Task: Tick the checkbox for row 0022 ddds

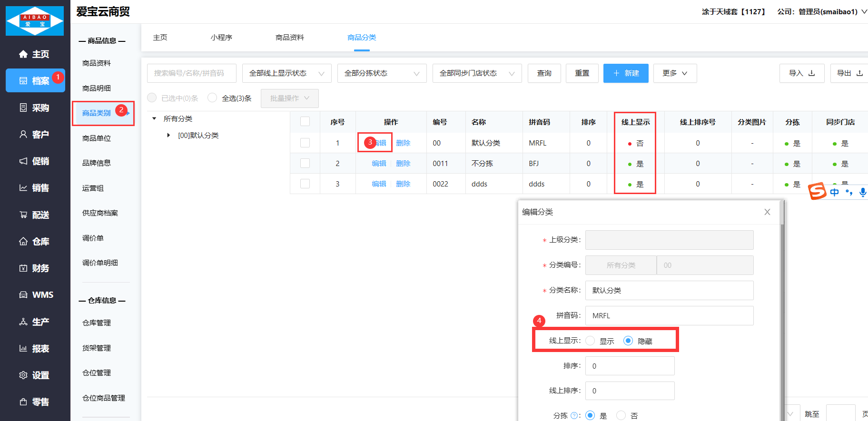Action: (x=305, y=184)
